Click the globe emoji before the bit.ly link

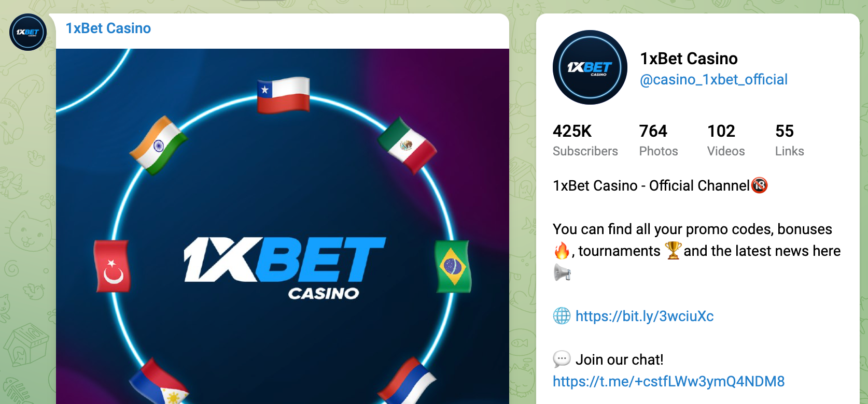pyautogui.click(x=562, y=315)
